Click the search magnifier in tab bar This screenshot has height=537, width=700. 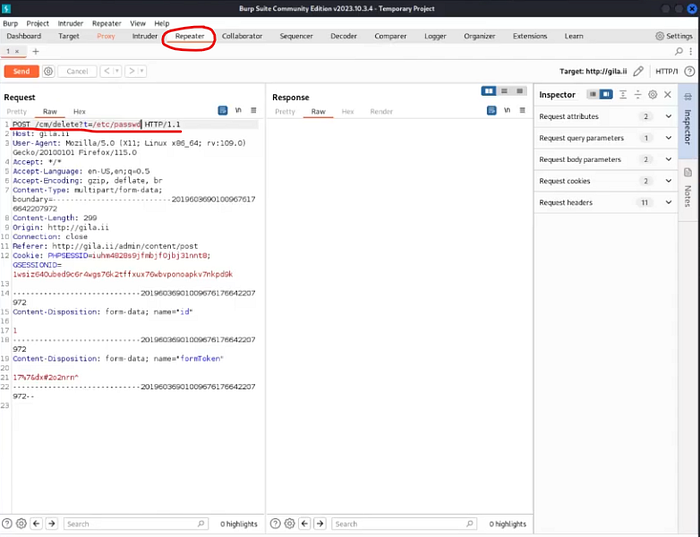coord(679,51)
